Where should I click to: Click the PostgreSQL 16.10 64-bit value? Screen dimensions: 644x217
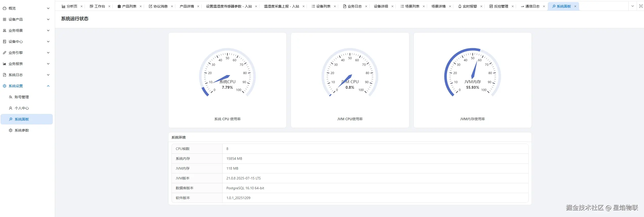pyautogui.click(x=245, y=188)
